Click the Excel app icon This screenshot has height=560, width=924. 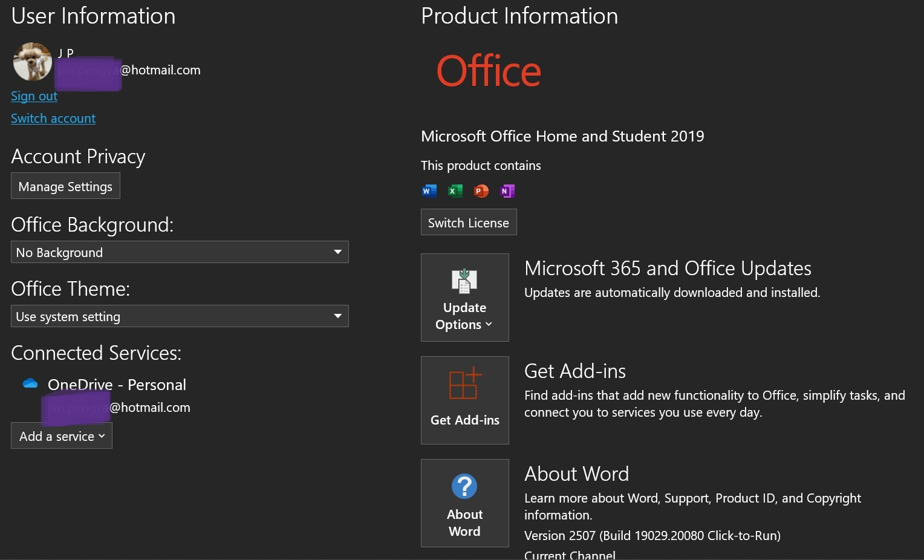455,191
